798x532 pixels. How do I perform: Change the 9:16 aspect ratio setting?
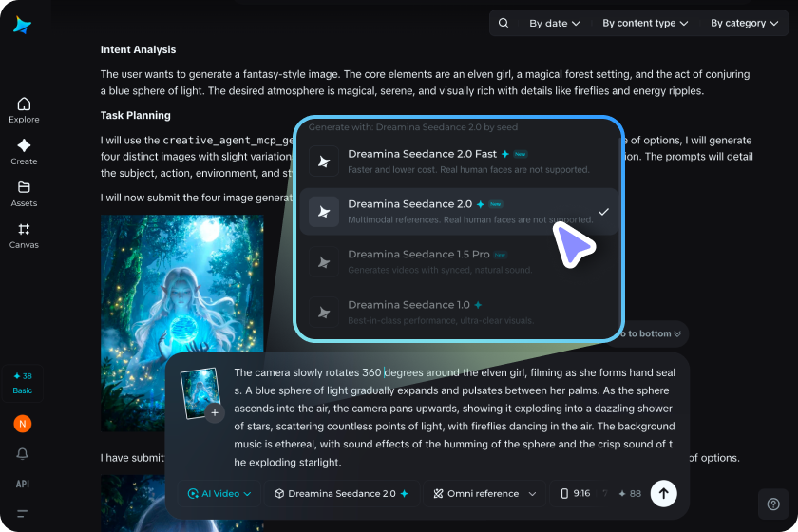pos(576,493)
